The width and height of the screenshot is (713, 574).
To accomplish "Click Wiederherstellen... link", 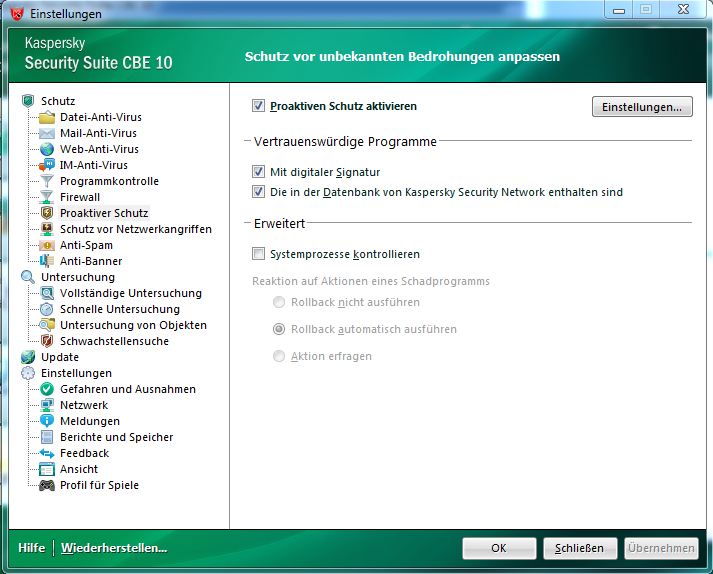I will (114, 548).
